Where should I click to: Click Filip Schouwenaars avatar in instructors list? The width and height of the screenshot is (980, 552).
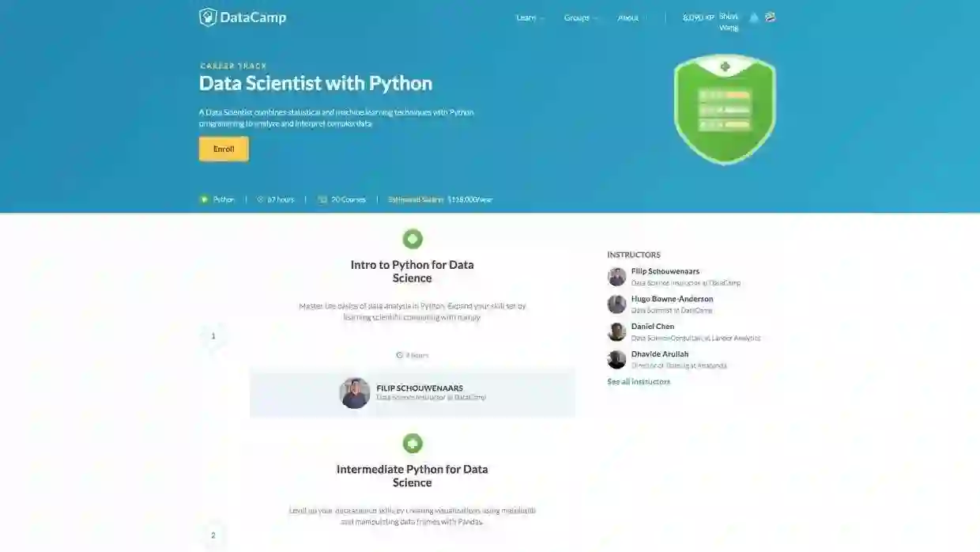point(616,277)
